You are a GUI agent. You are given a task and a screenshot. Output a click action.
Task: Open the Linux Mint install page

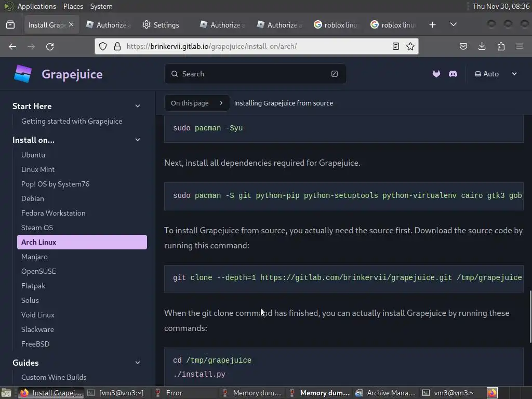[37, 169]
